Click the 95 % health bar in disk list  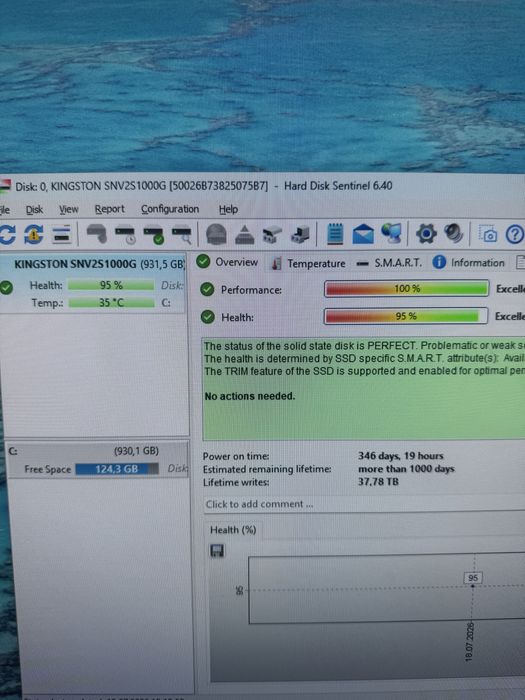pos(111,285)
